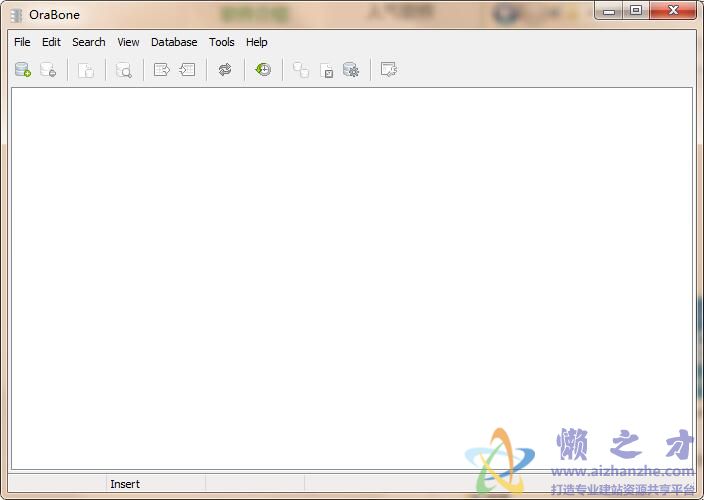Open the View menu
Screen dimensions: 704x500
tap(128, 42)
